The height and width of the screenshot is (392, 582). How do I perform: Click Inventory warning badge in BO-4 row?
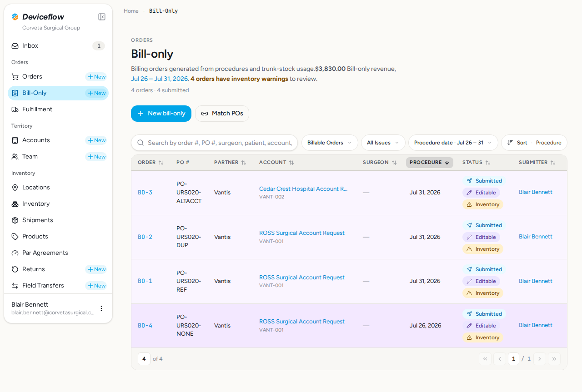pyautogui.click(x=483, y=337)
